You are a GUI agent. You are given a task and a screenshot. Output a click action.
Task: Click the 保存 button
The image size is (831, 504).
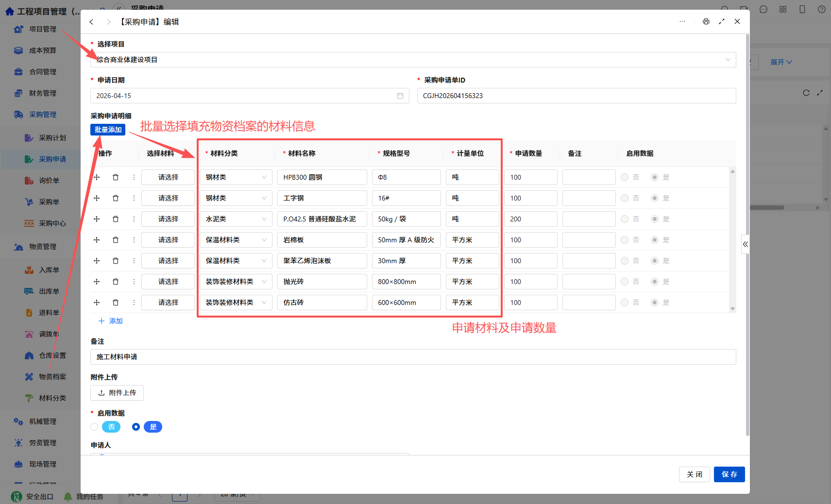(x=729, y=474)
